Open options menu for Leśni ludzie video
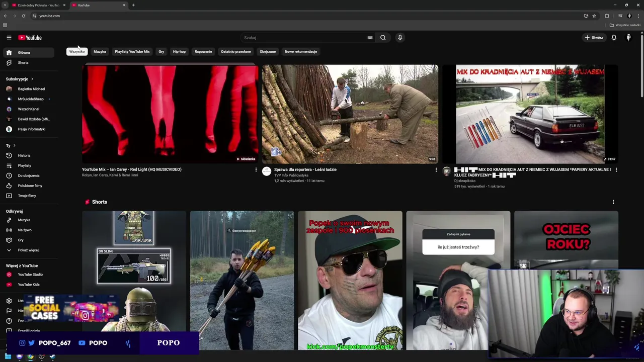644x362 pixels. click(436, 170)
